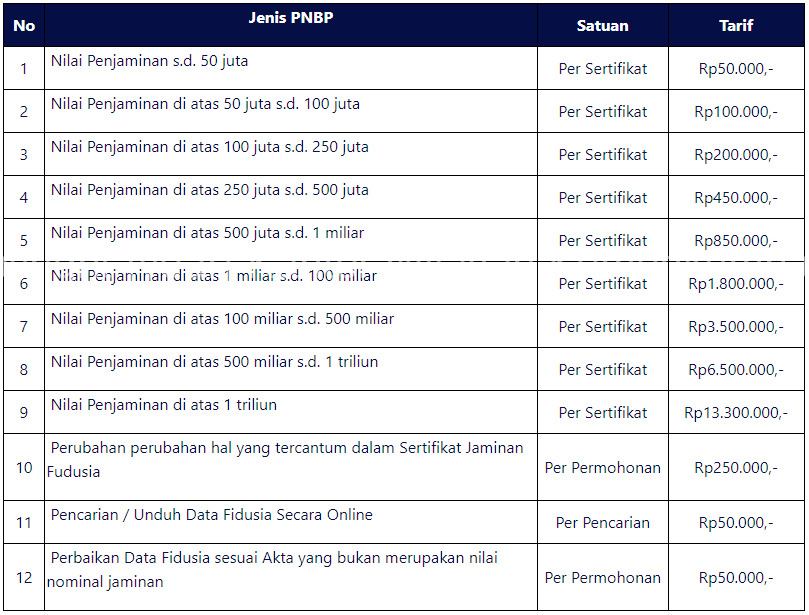The height and width of the screenshot is (615, 809).
Task: Click the Rp100.000,- tarif cell
Action: tap(736, 112)
